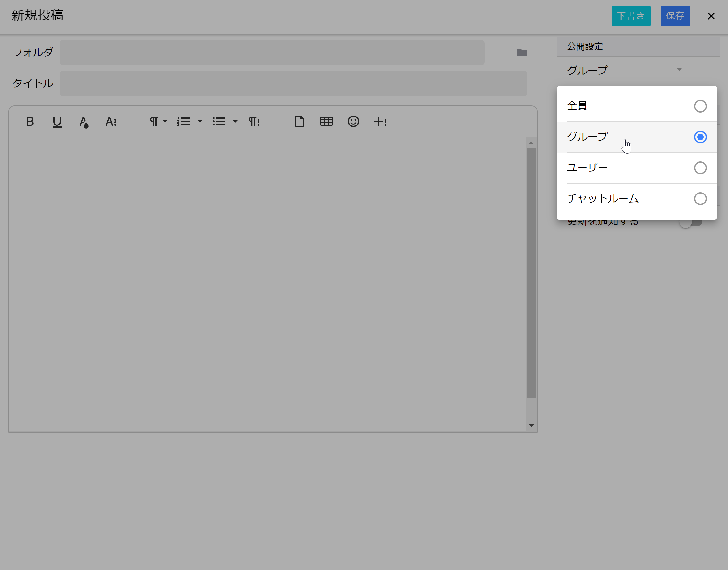Click the unordered bullet list icon
728x570 pixels.
[219, 121]
